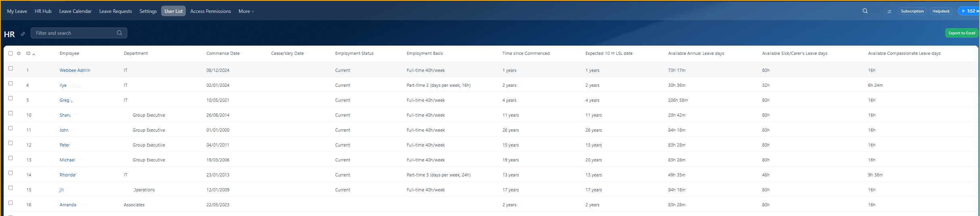Pin the HR page with pin icon
The image size is (980, 216).
23,34
